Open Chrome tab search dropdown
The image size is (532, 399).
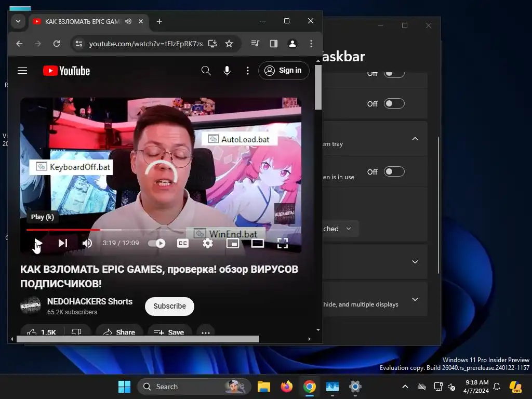[x=18, y=21]
